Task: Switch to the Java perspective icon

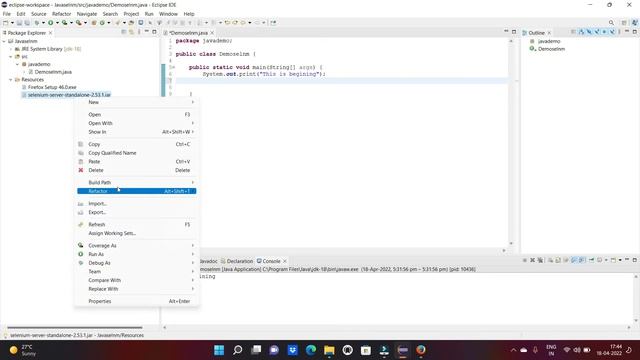Action: [x=634, y=23]
